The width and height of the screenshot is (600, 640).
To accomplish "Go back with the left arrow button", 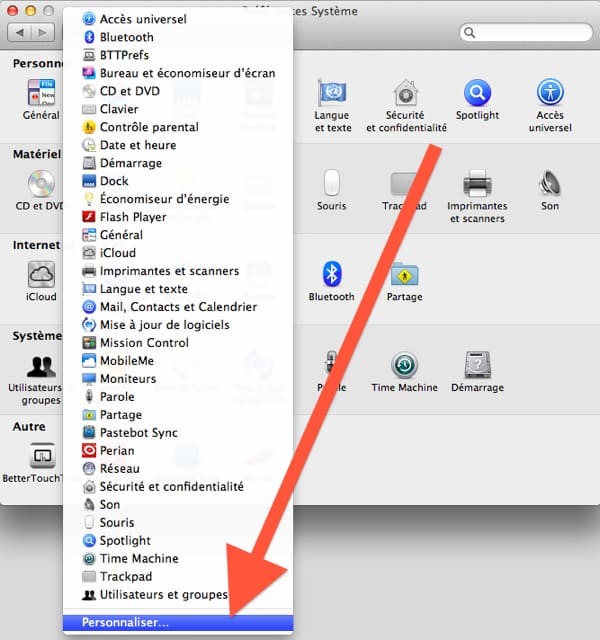I will tap(19, 32).
